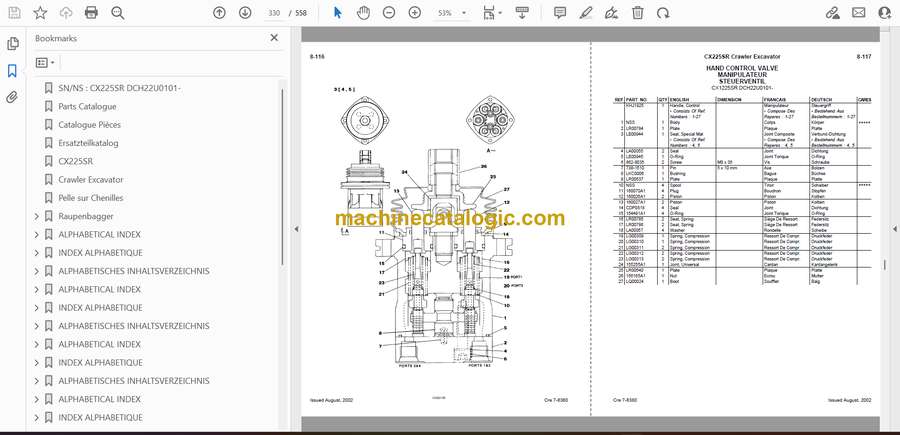The width and height of the screenshot is (900, 435).
Task: Collapse the left navigation pane arrow
Action: tap(297, 229)
